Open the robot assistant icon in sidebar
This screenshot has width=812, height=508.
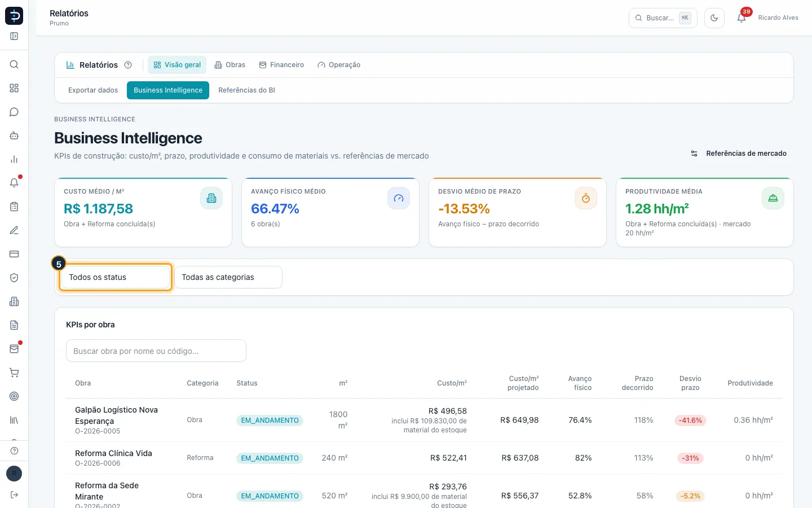click(x=14, y=135)
